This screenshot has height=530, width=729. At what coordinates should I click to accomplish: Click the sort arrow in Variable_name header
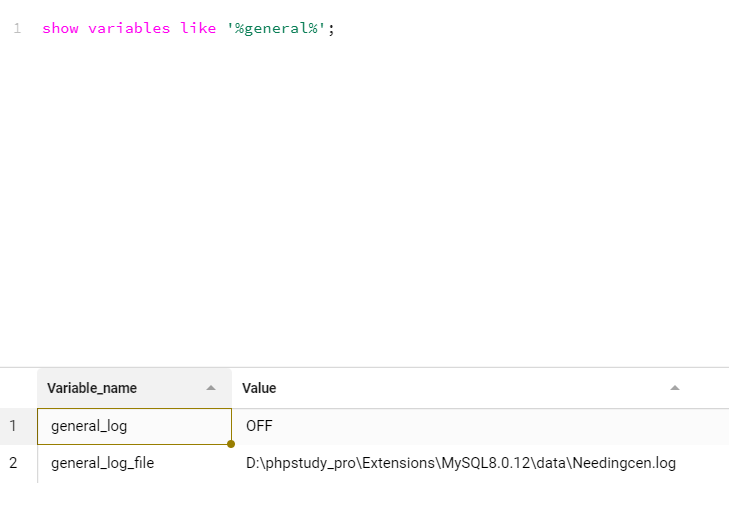(x=211, y=388)
